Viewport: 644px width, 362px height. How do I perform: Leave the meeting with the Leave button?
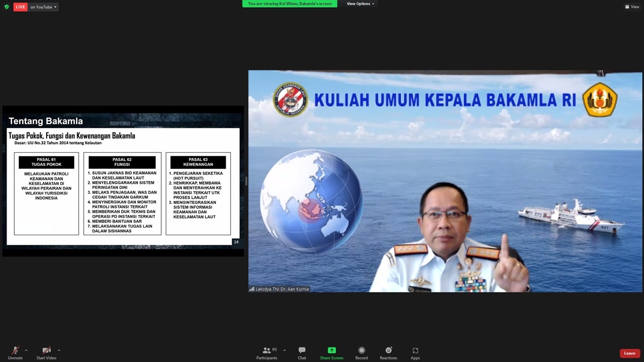(x=629, y=353)
